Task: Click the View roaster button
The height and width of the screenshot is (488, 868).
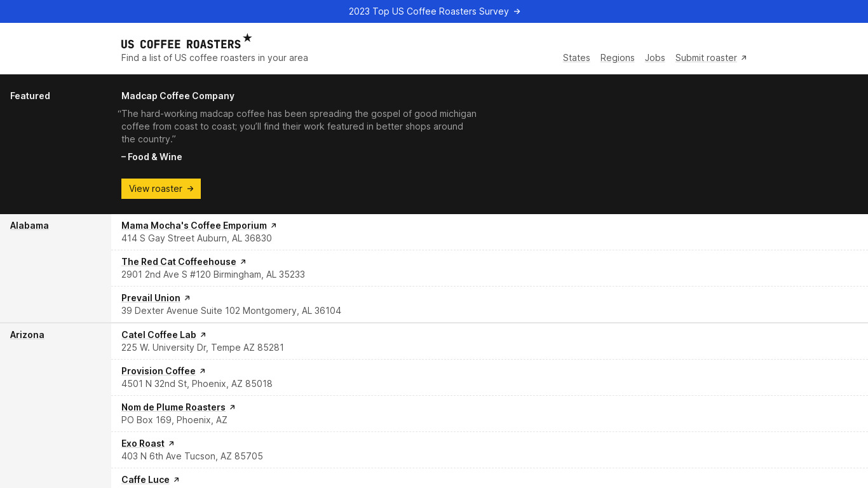Action: tap(161, 189)
